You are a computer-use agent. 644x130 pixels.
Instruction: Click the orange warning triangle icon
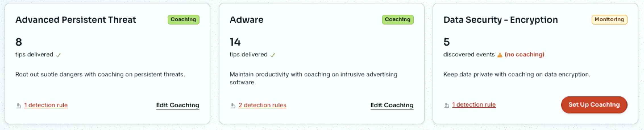[x=500, y=55]
